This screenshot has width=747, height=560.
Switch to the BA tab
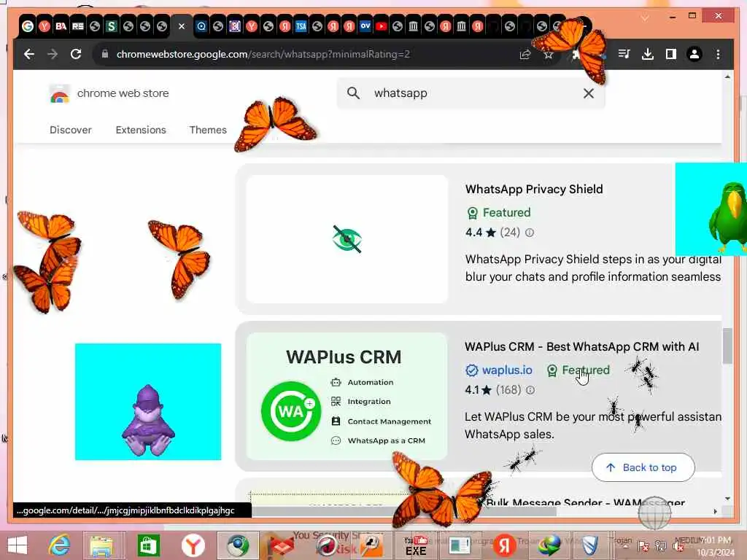tap(61, 26)
